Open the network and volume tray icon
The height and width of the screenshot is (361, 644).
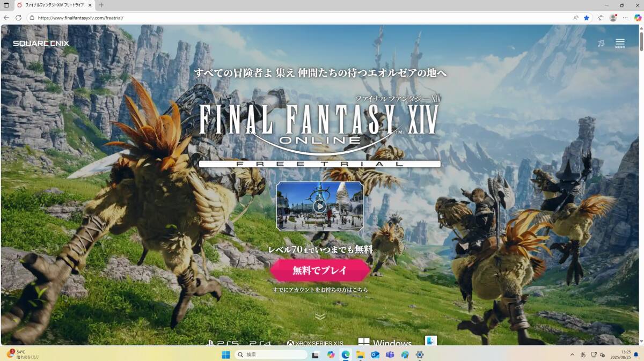[598, 355]
